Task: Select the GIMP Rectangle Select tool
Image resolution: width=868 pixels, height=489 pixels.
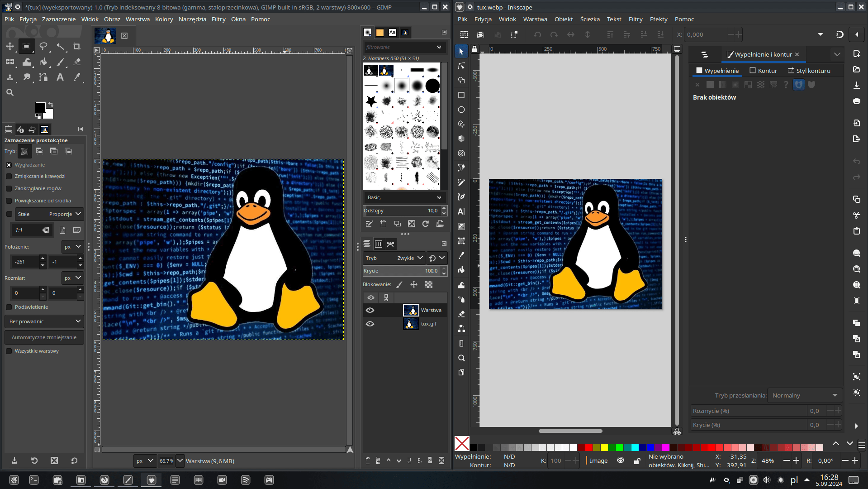Action: pos(27,46)
